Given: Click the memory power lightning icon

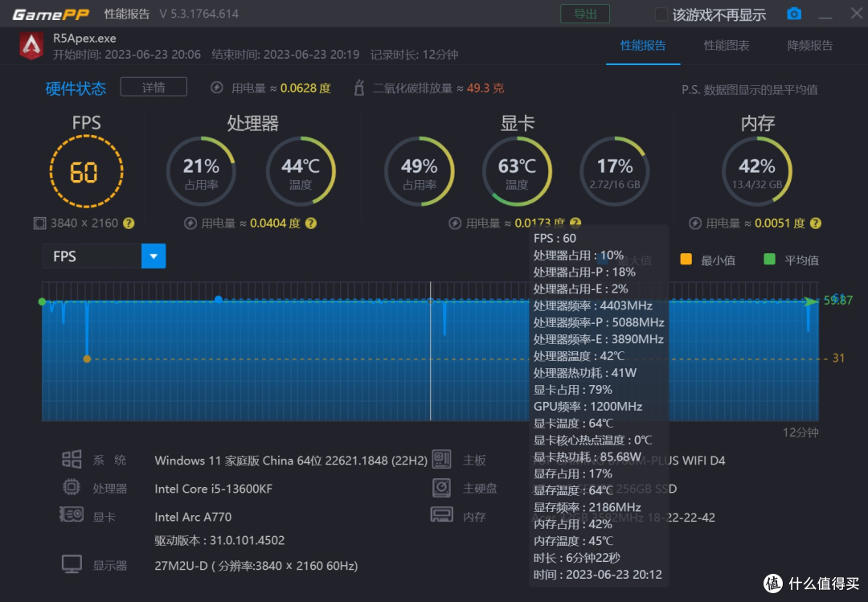Looking at the screenshot, I should click(695, 223).
